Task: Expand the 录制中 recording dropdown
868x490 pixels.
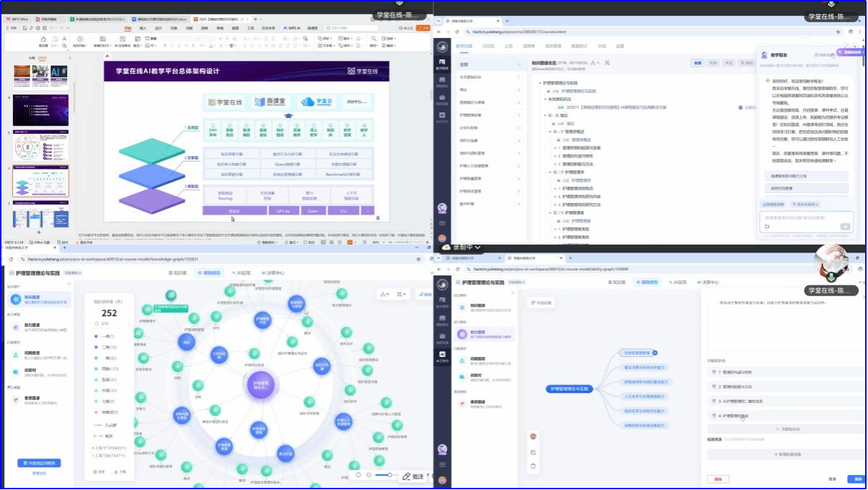Action: pos(477,248)
